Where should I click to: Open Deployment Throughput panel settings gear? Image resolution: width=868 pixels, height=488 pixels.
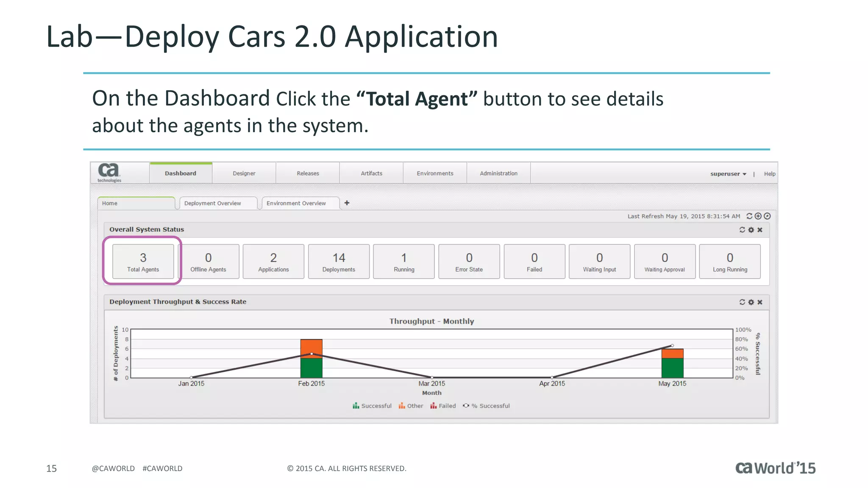pos(751,302)
